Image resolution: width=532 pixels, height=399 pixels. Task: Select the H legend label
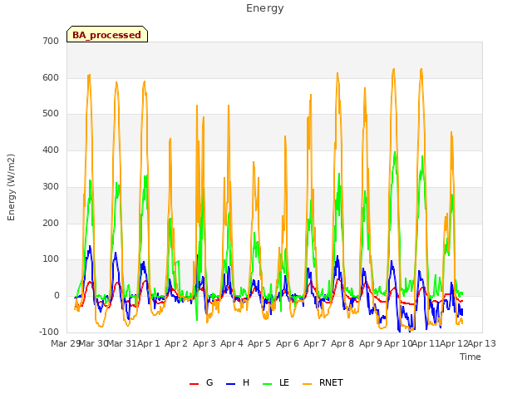246,382
